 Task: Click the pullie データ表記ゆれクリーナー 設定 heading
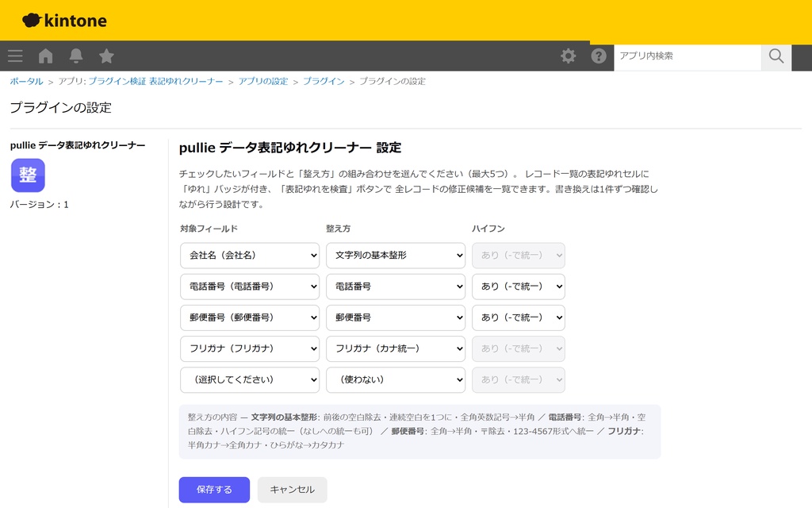click(290, 148)
